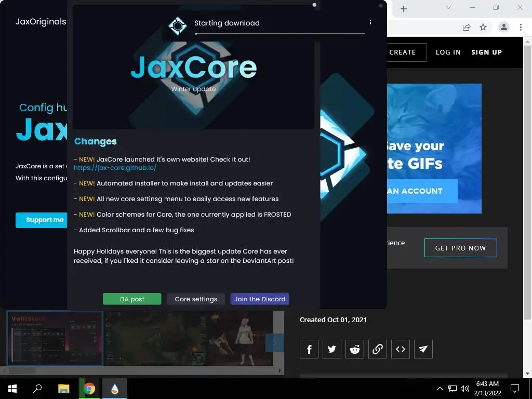
Task: Click the embed code icon
Action: coord(401,349)
